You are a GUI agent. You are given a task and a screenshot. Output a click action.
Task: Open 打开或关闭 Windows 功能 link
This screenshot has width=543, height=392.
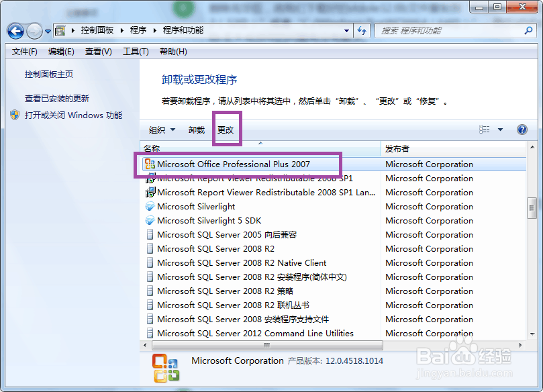point(73,115)
